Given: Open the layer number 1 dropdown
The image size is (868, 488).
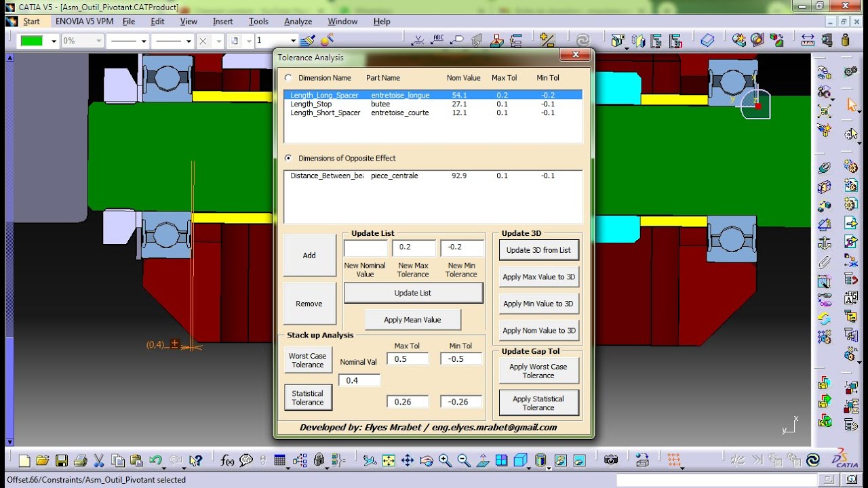Looking at the screenshot, I should click(293, 41).
